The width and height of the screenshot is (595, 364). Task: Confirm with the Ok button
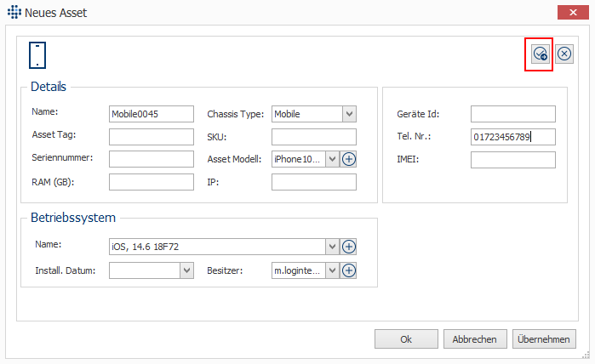[x=406, y=339]
